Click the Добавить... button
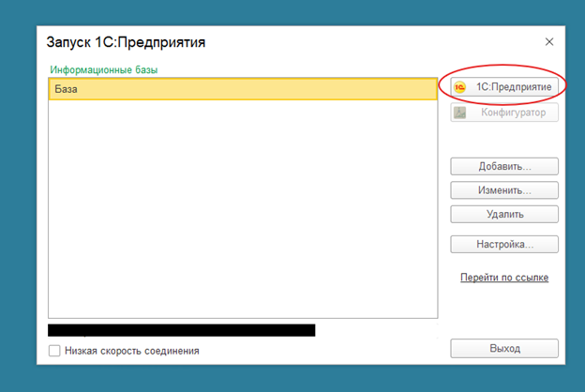The height and width of the screenshot is (392, 585). click(x=504, y=167)
